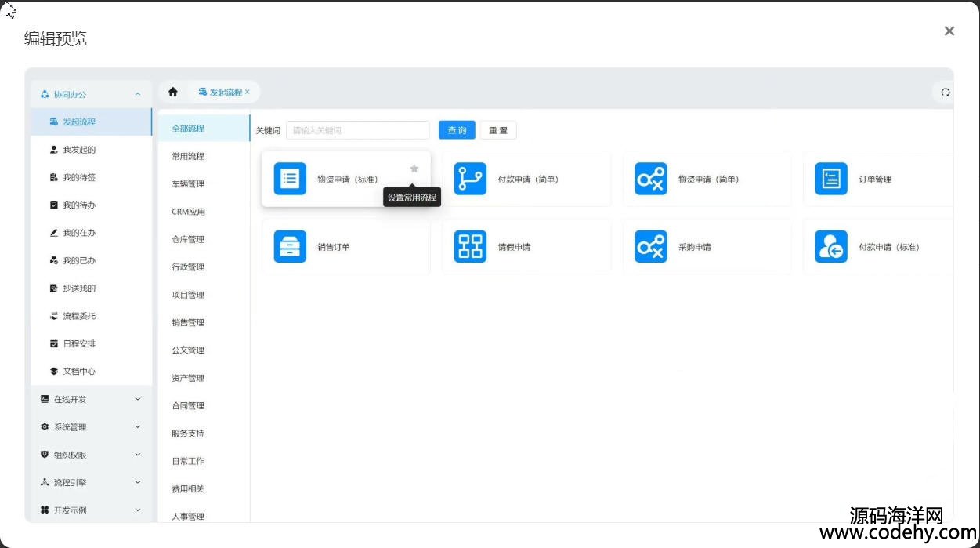Click the home icon tab

click(x=173, y=93)
